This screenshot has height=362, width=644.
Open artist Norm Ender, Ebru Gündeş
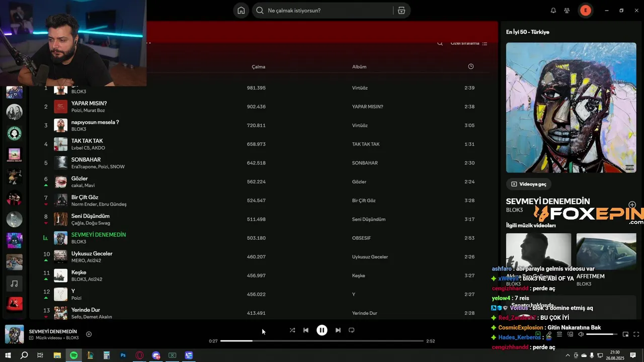(99, 205)
